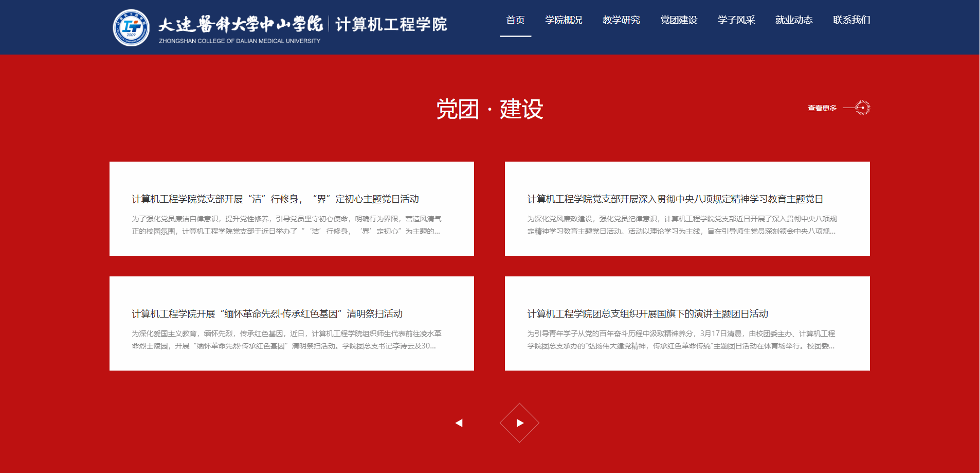
Task: Click the circular sunburst icon beside 查看更多
Action: [862, 108]
